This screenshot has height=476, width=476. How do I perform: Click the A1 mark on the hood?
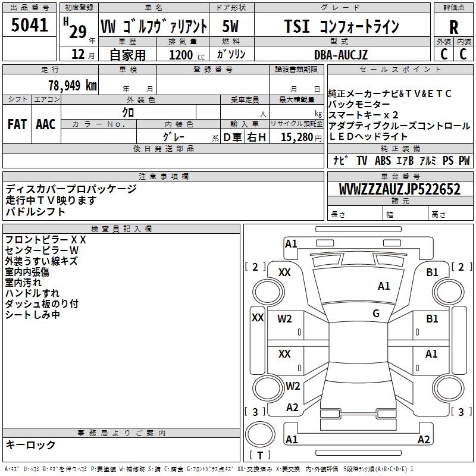tap(384, 286)
